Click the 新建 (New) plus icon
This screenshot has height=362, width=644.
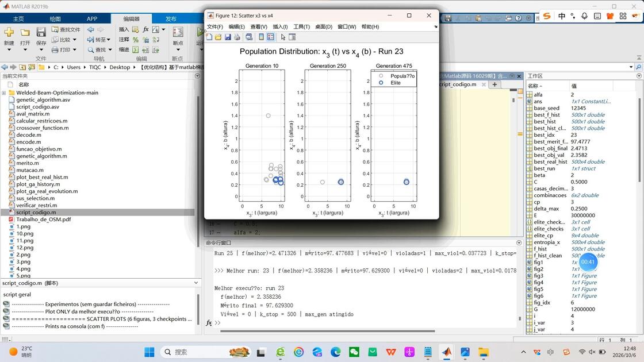(x=9, y=32)
